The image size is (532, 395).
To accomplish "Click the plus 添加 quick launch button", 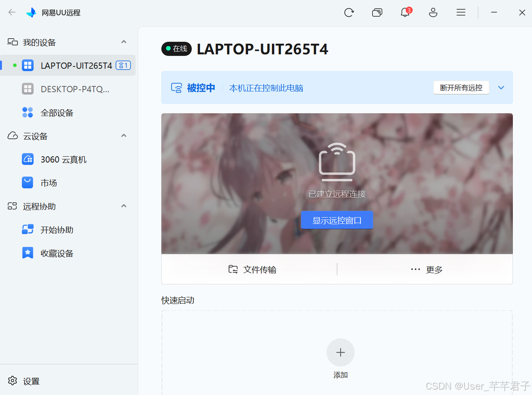I will pos(340,353).
